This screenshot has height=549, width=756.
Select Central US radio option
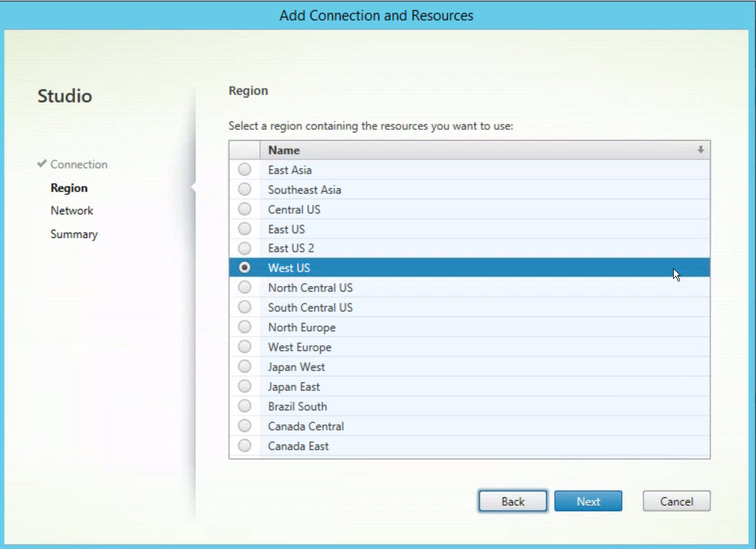(x=244, y=209)
